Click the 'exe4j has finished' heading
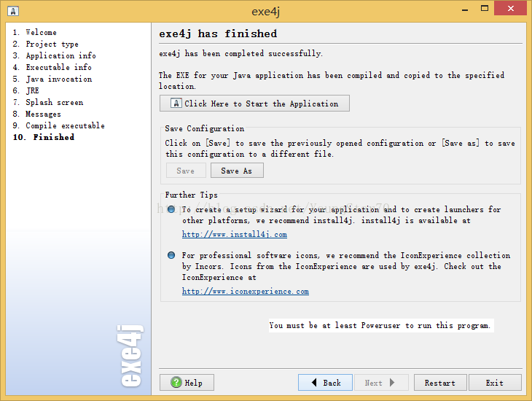 pos(218,34)
